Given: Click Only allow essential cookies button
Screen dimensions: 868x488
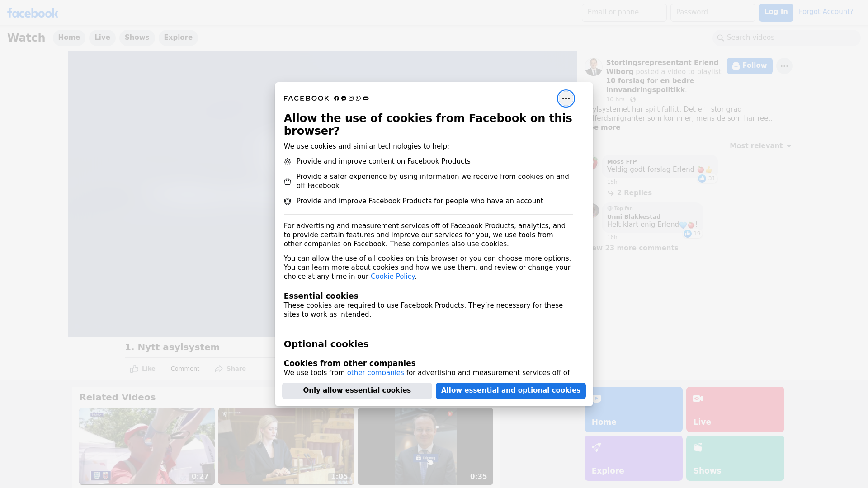Looking at the screenshot, I should coord(357,390).
